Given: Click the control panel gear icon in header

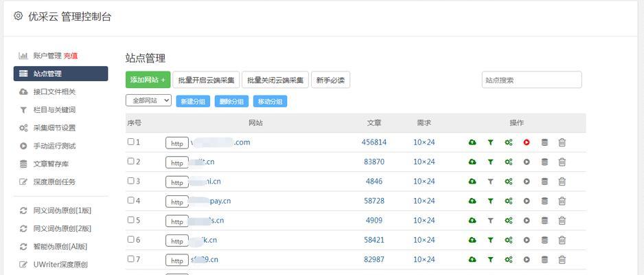Looking at the screenshot, I should pyautogui.click(x=18, y=16).
